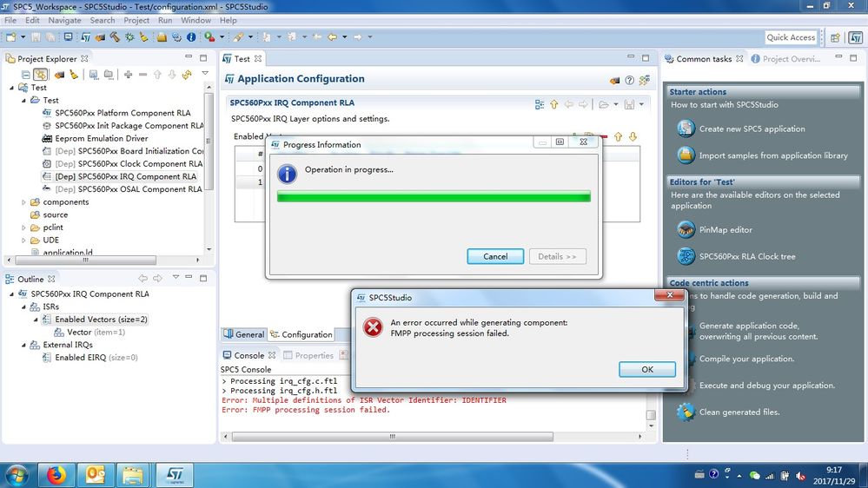
Task: Switch to the Properties tab
Action: 308,355
